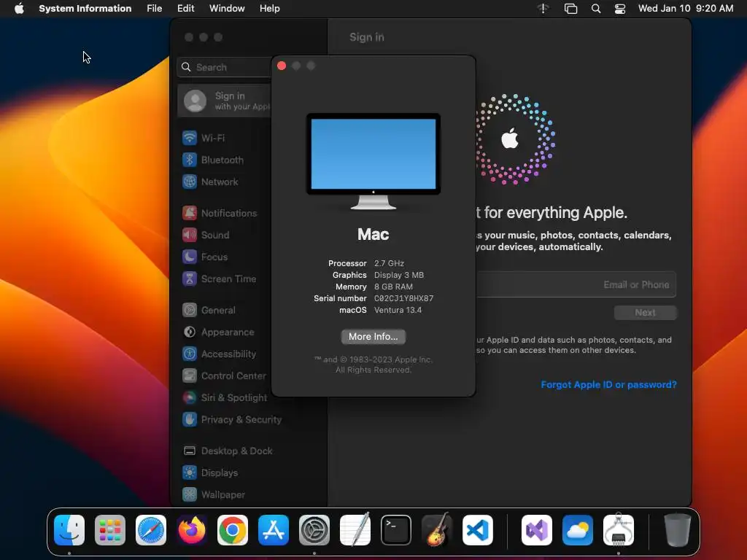This screenshot has height=560, width=747.
Task: Open System Information from the Dock
Action: click(x=619, y=529)
